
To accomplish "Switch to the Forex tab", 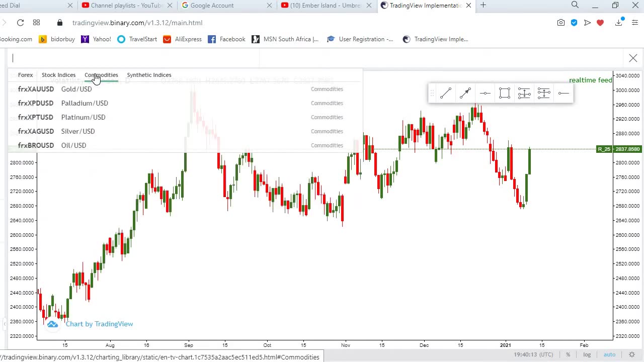I will pyautogui.click(x=25, y=75).
